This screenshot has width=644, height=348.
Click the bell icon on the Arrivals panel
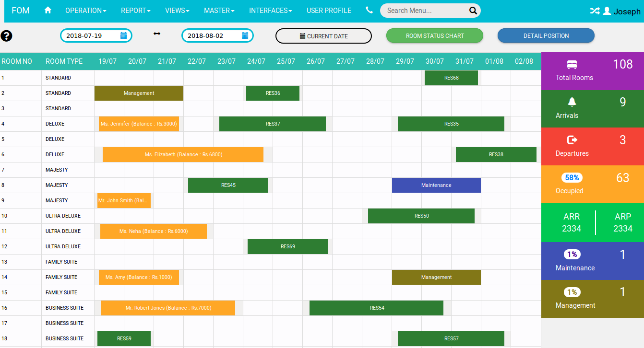572,102
